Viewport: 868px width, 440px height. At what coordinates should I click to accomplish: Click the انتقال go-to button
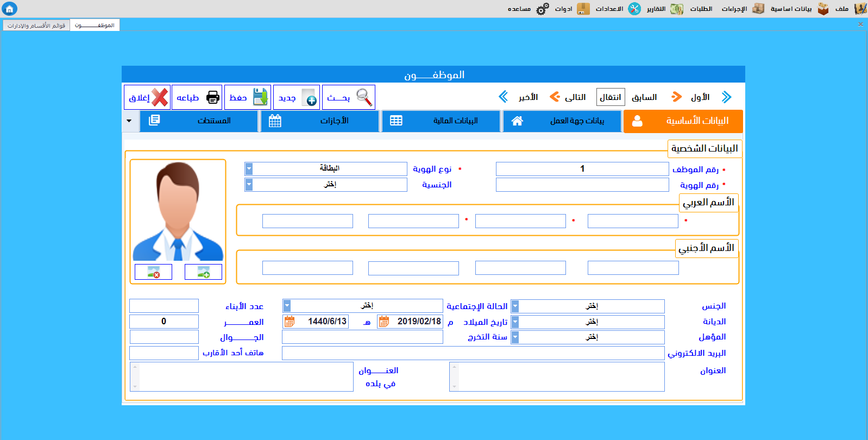point(611,97)
